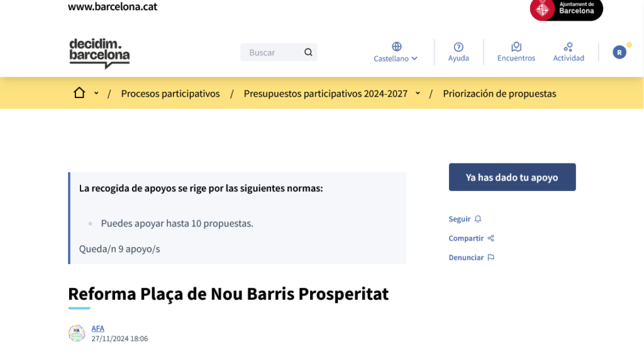Open the Actividad icon
644x357 pixels.
(569, 47)
